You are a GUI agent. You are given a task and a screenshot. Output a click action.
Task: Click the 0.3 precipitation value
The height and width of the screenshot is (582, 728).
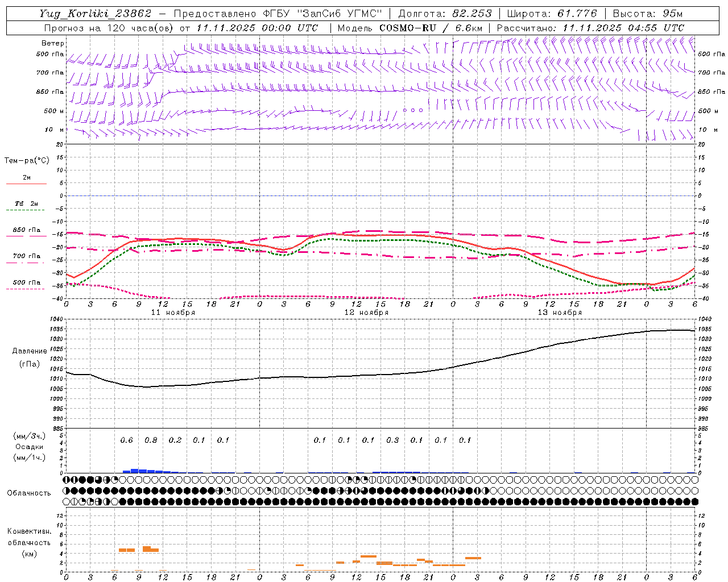pos(392,440)
